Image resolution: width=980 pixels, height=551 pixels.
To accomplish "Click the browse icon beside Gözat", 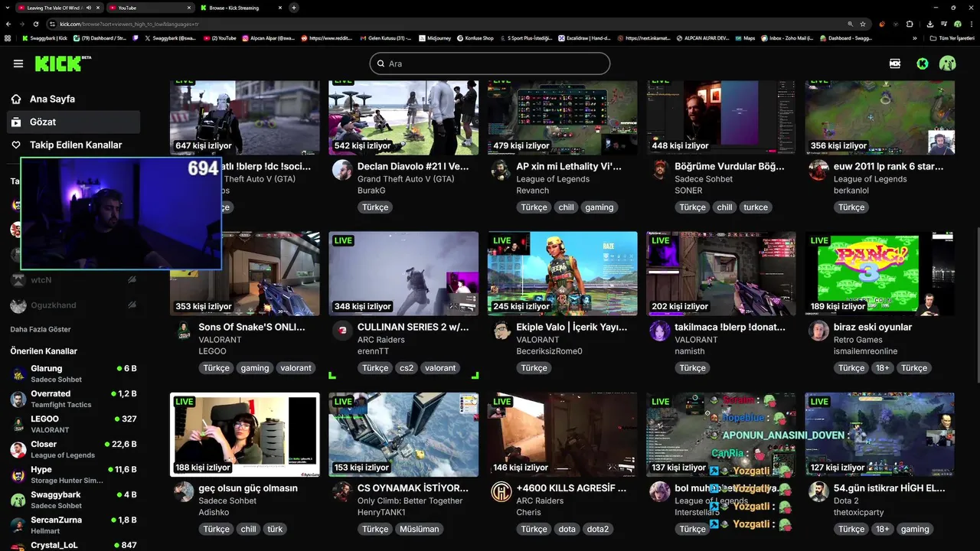I will tap(16, 122).
